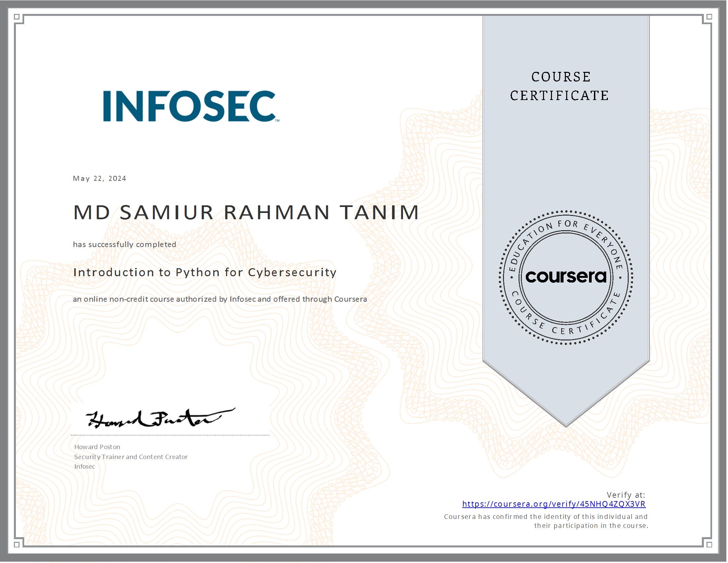This screenshot has height=563, width=728.
Task: Select the recipient name MD SAMIUR RAHMAN TANIM
Action: [x=246, y=213]
